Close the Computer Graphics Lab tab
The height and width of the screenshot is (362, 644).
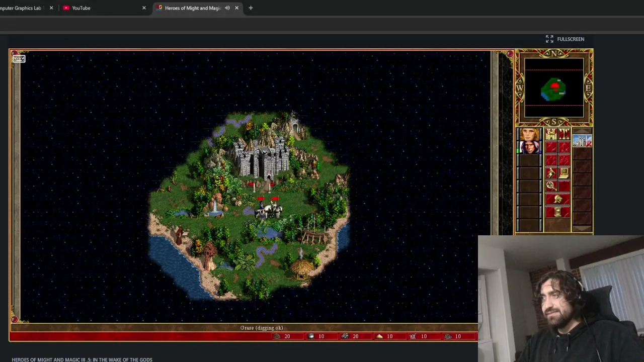pyautogui.click(x=51, y=8)
